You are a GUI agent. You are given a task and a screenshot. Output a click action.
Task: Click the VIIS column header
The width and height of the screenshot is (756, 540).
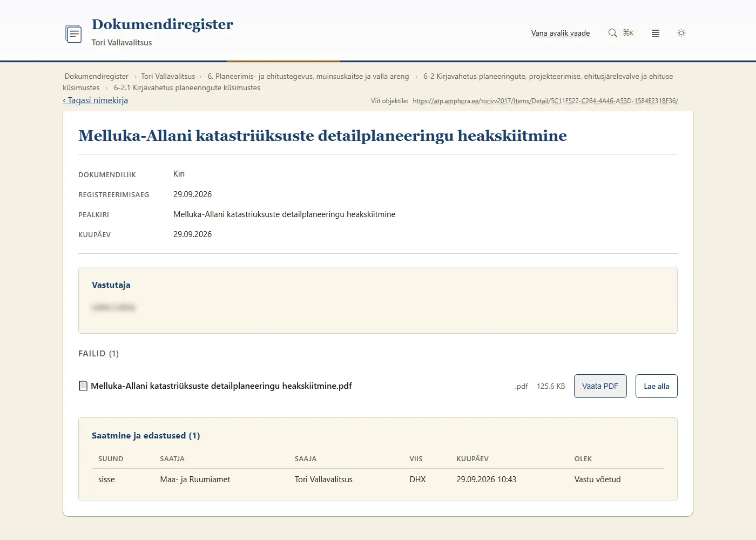416,459
